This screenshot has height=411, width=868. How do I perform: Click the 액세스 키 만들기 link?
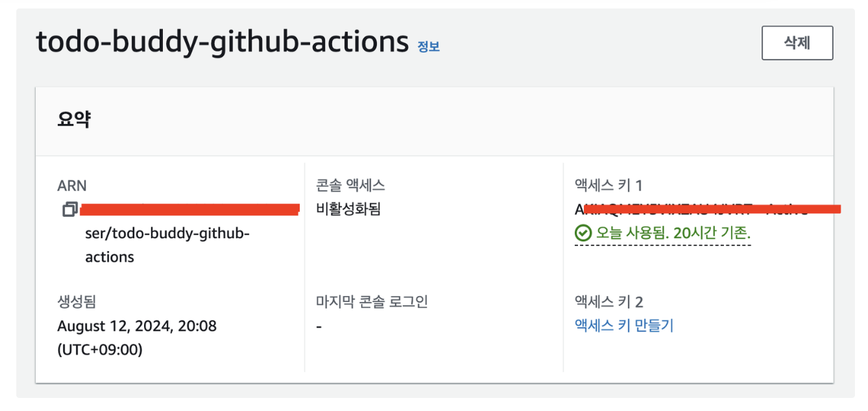624,325
